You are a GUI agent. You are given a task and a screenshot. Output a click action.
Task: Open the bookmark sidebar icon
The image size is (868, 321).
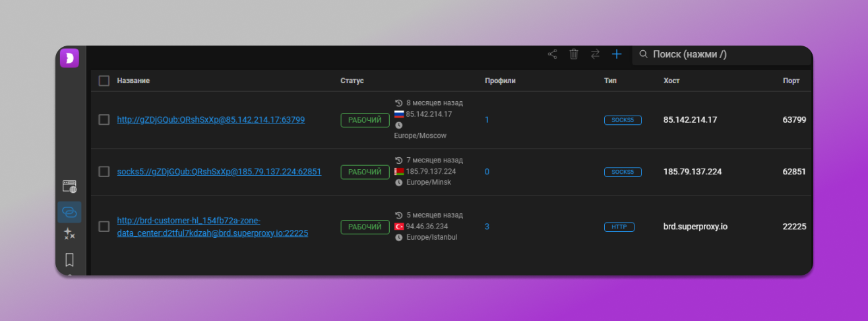69,260
